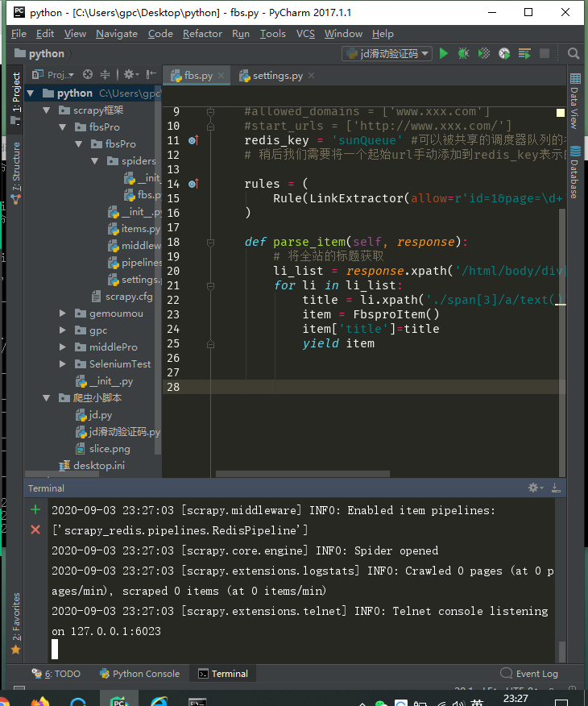Select the fbs.py editor tab

[x=197, y=76]
